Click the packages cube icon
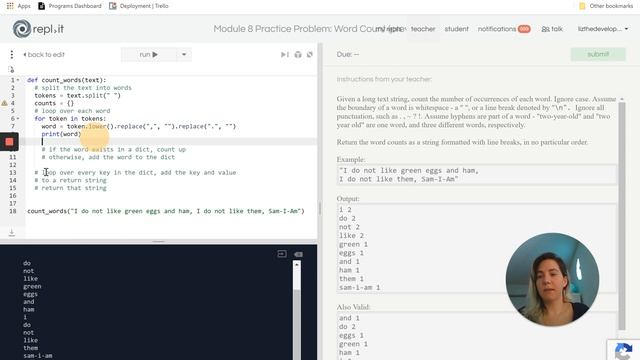This screenshot has width=640, height=360. pos(298,54)
